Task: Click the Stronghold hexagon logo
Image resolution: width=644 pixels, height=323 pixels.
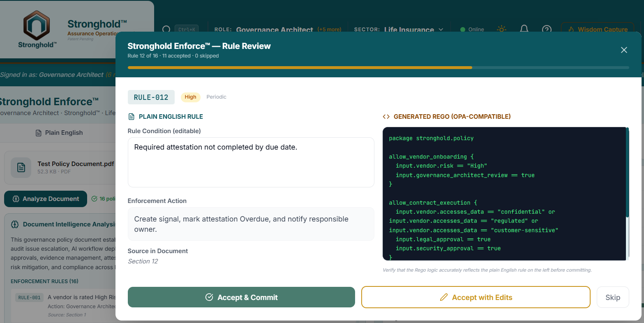Action: coord(37,25)
